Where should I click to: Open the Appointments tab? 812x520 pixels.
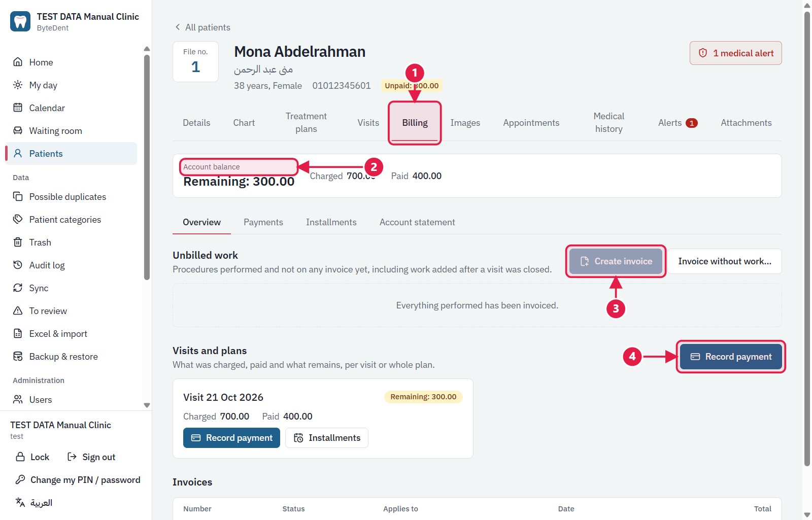point(531,123)
